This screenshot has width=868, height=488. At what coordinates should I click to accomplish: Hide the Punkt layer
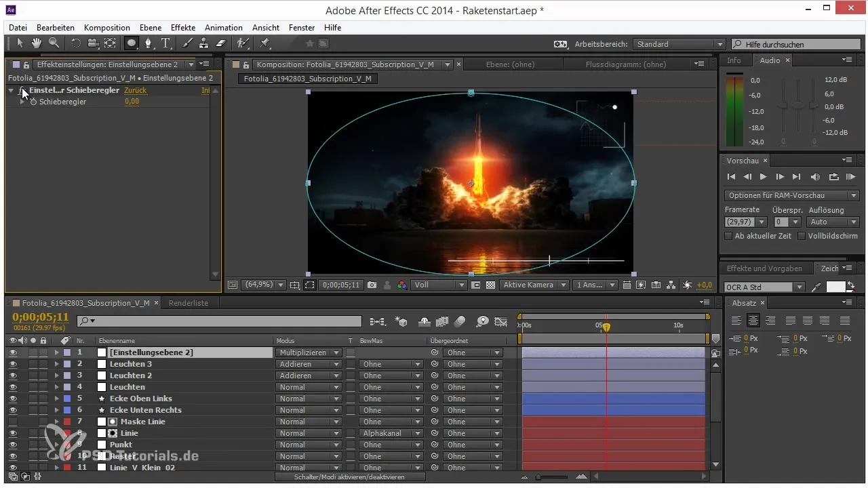13,445
